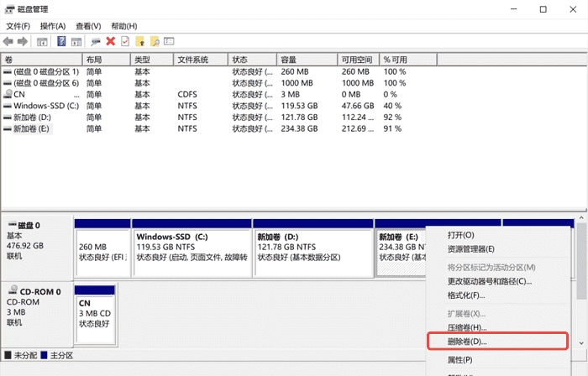
Task: Choose 删除卷(D)... in the context menu
Action: [467, 342]
